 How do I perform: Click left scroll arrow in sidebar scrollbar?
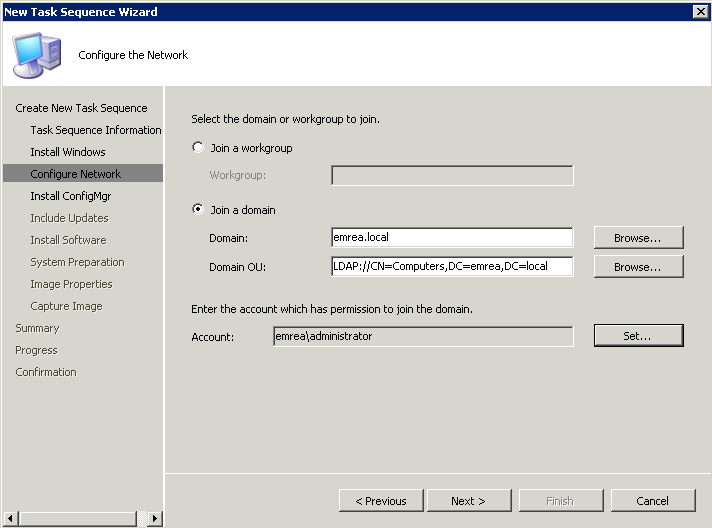click(10, 518)
